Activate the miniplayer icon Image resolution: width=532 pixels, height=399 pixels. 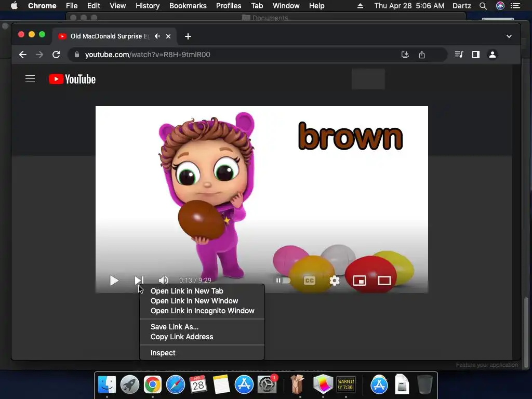[360, 281]
